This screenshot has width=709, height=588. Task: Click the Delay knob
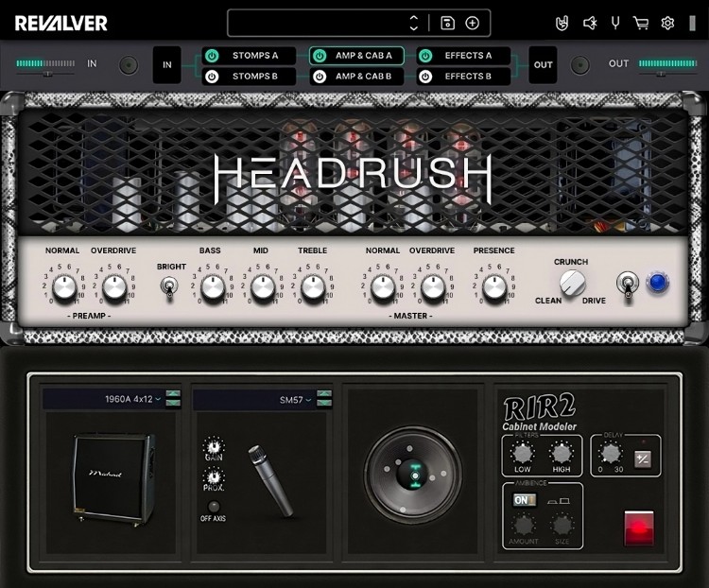611,453
